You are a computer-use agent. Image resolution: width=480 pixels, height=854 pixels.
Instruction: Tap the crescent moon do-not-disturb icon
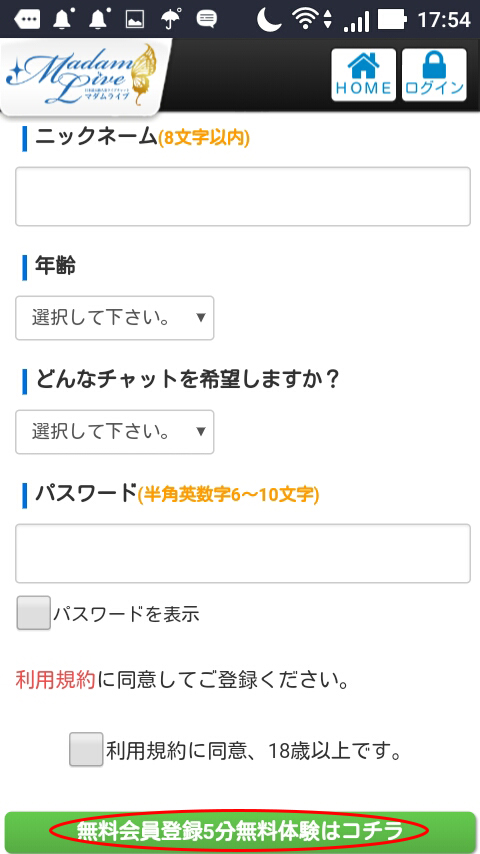tap(269, 20)
